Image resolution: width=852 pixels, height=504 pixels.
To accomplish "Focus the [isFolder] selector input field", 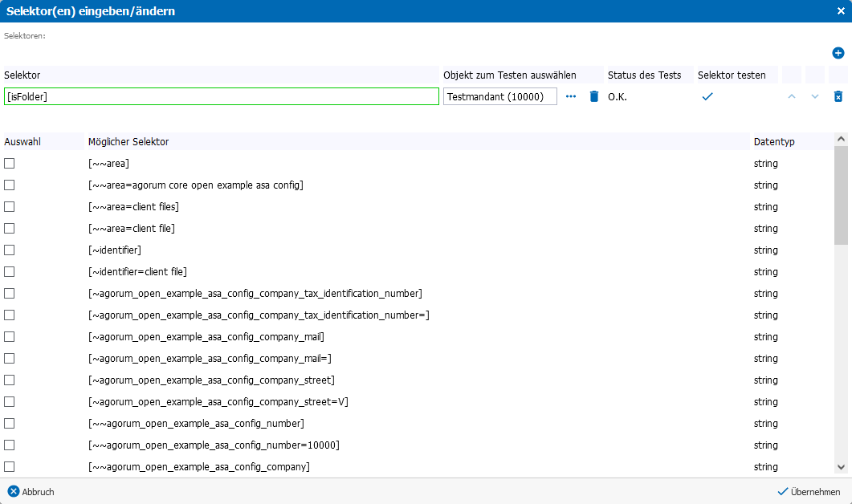I will [x=221, y=96].
